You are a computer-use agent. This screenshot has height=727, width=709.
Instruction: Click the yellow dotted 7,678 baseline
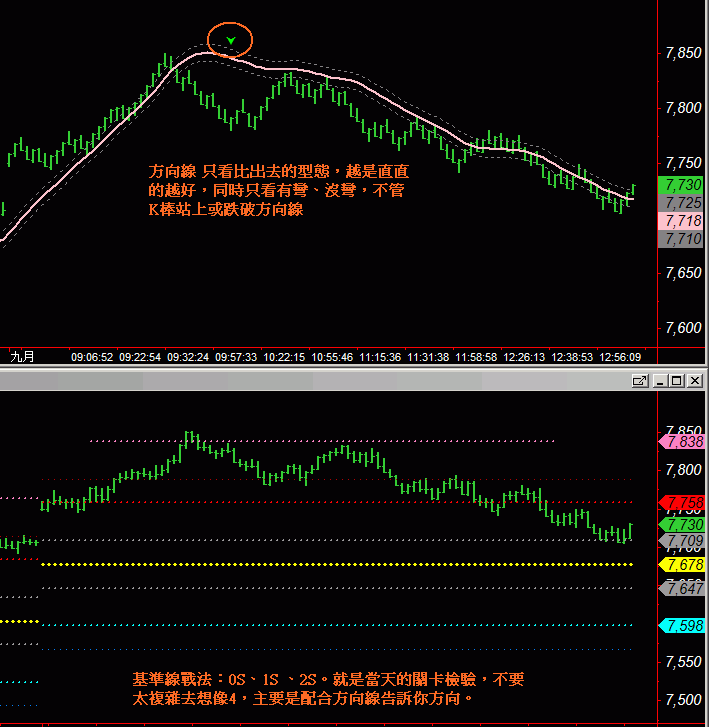click(x=337, y=565)
